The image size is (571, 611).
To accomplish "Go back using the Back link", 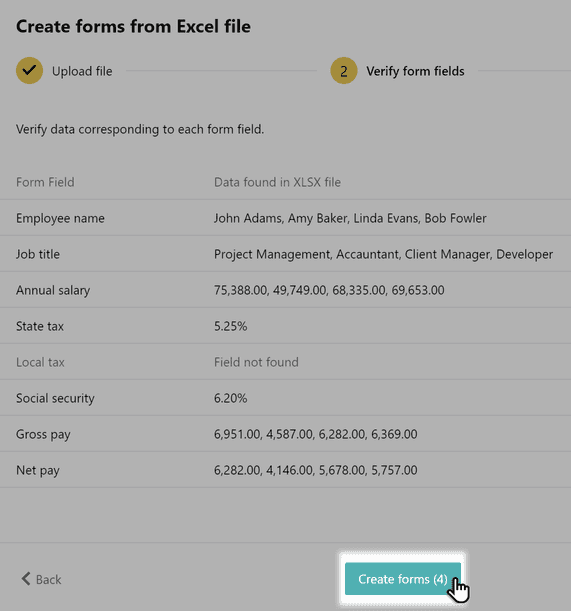I will tap(41, 579).
